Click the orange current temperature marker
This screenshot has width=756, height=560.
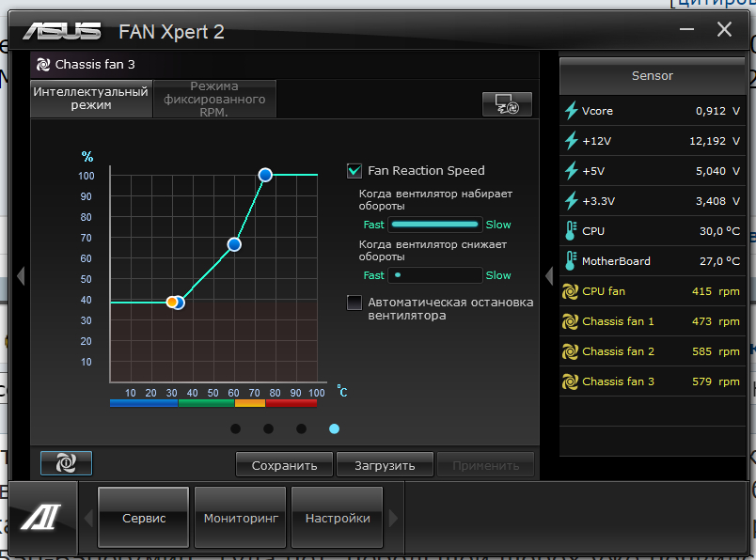pos(172,303)
